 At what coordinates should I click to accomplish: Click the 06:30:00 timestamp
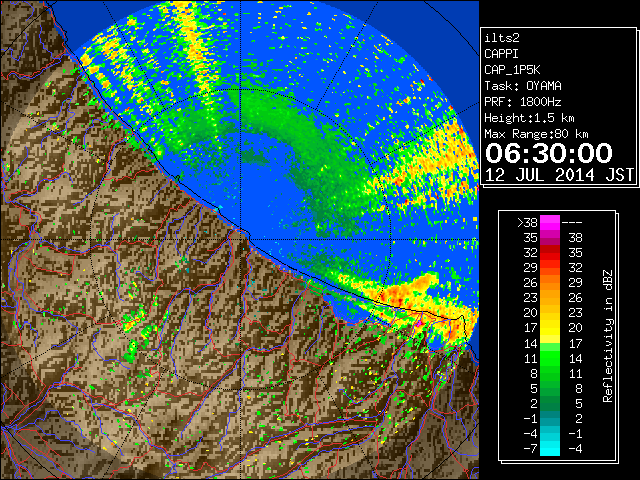(x=549, y=153)
